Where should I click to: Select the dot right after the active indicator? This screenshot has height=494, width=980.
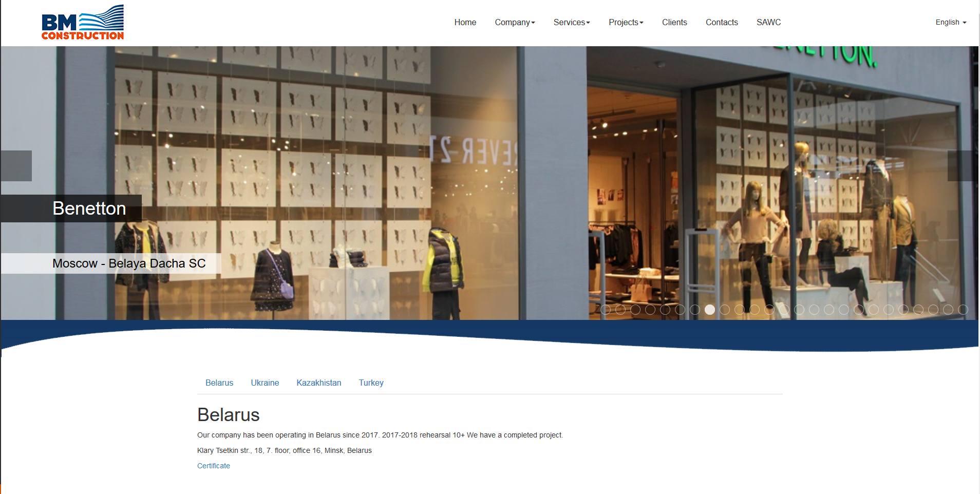(725, 310)
